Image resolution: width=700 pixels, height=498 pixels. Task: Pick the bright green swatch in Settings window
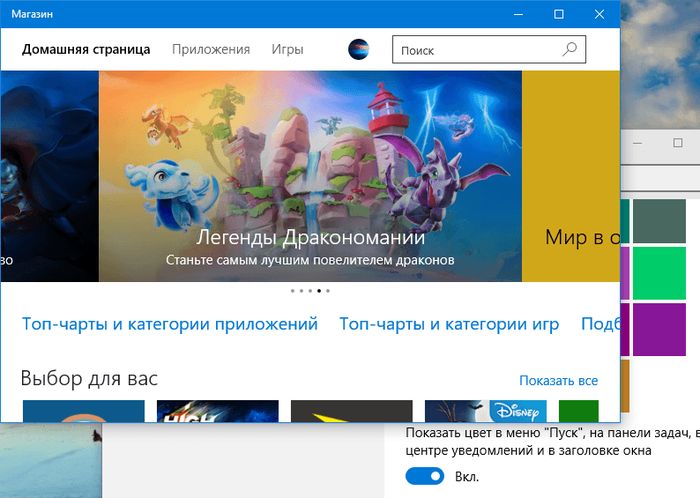coord(659,273)
